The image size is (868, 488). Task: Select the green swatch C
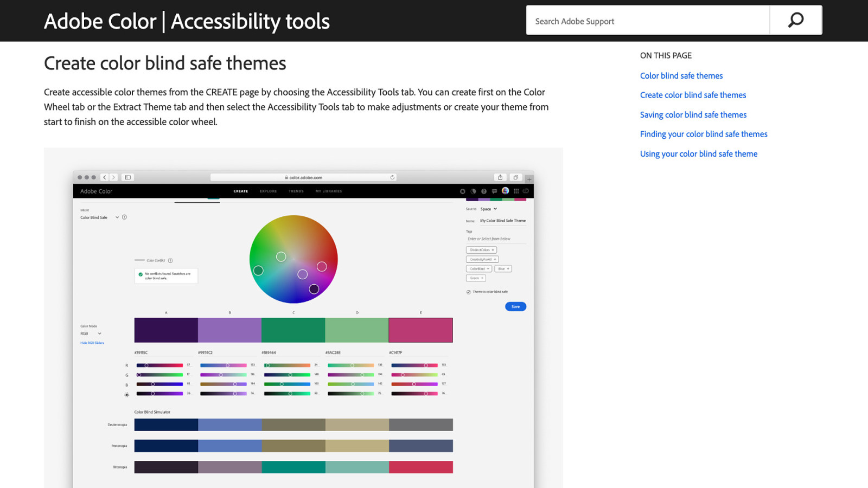tap(293, 330)
